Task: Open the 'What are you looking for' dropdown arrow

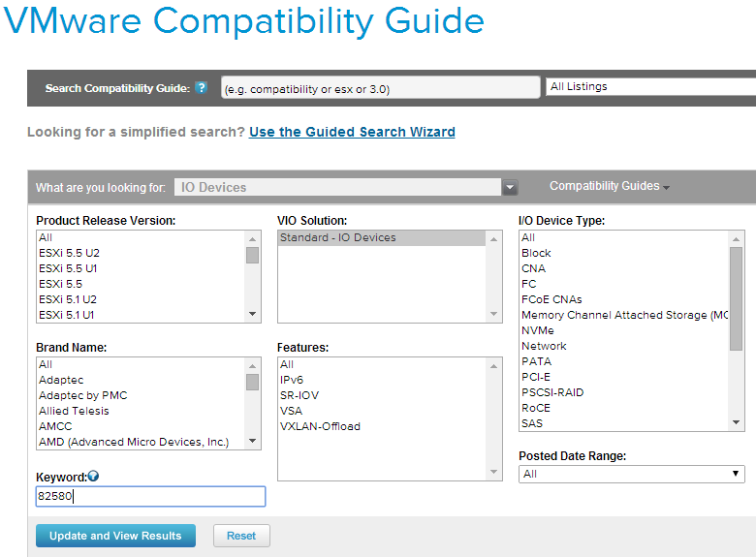Action: click(510, 188)
